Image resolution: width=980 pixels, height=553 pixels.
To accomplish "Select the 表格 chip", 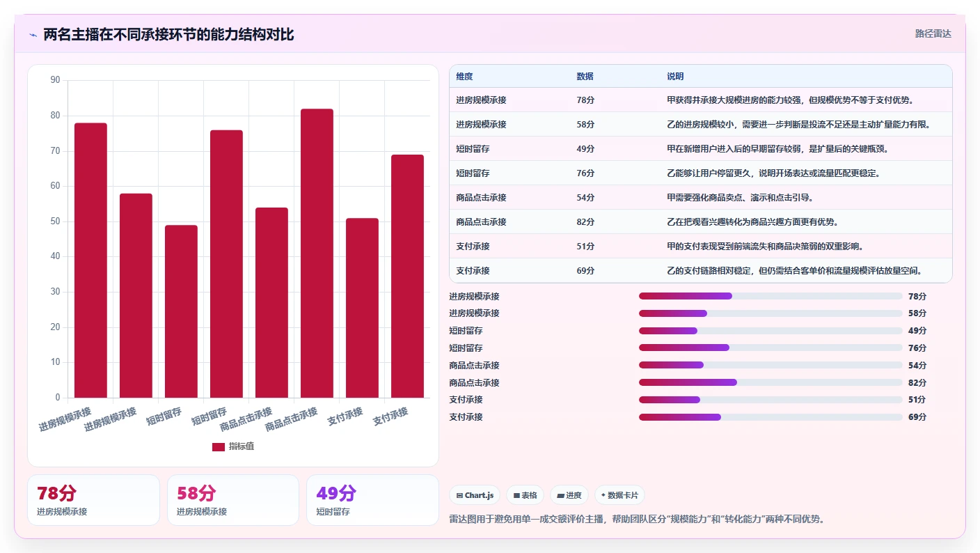I will (525, 495).
